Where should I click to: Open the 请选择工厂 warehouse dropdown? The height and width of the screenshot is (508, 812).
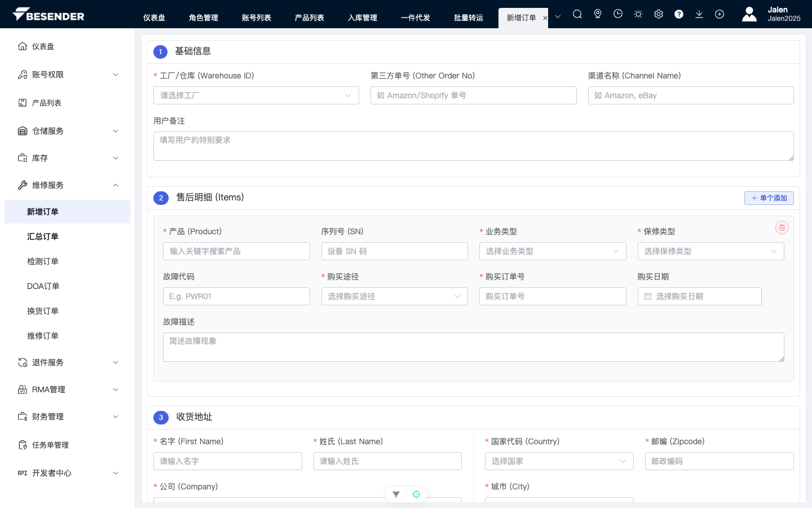256,95
